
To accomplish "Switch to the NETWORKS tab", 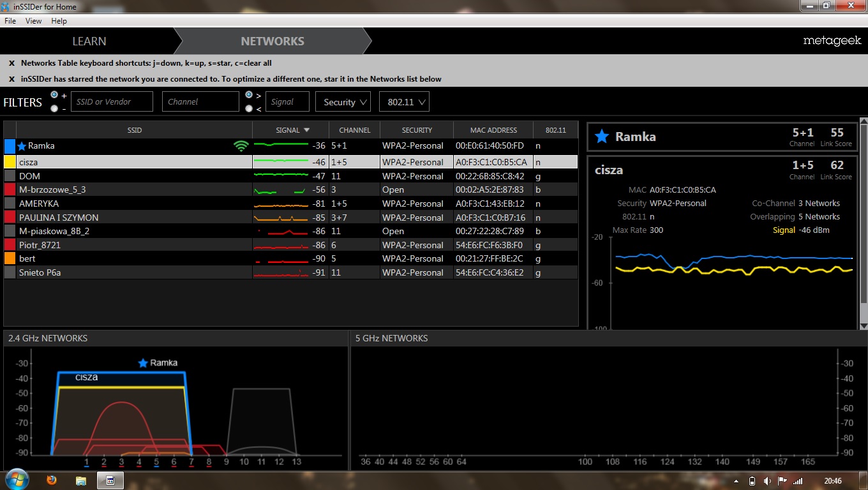I will pos(273,41).
